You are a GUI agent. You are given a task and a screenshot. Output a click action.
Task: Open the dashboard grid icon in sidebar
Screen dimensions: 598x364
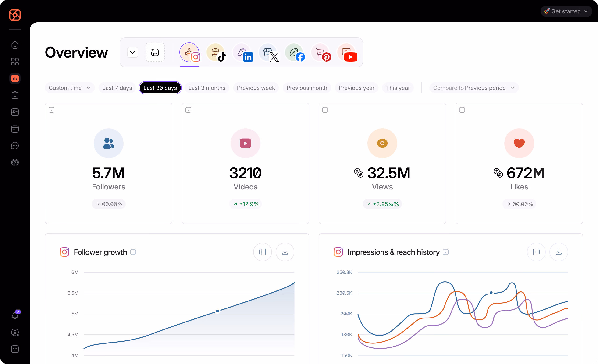click(15, 62)
